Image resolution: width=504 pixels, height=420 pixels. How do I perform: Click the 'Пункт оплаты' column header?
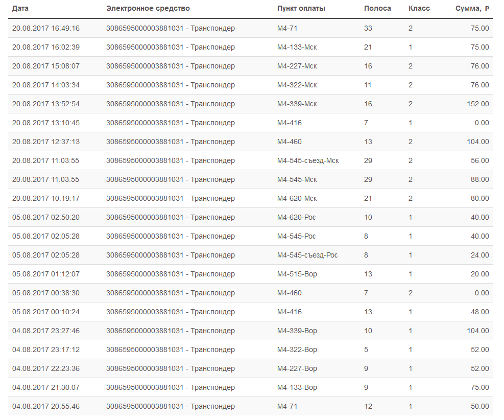[301, 9]
